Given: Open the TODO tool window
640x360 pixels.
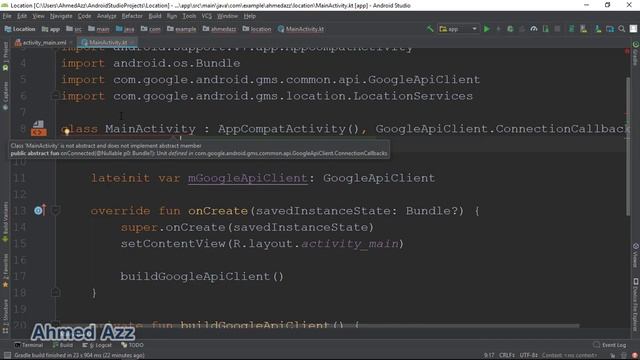Looking at the screenshot, I should click(132, 345).
